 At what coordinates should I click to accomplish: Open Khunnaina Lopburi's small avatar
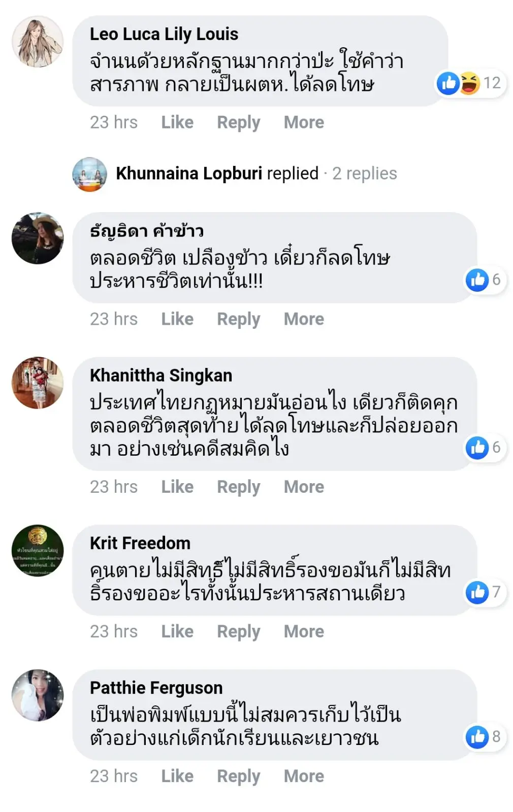click(89, 174)
